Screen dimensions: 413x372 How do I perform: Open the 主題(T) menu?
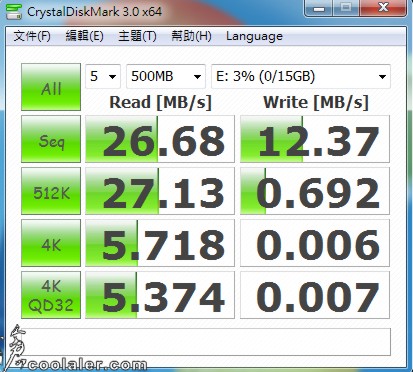coord(137,36)
